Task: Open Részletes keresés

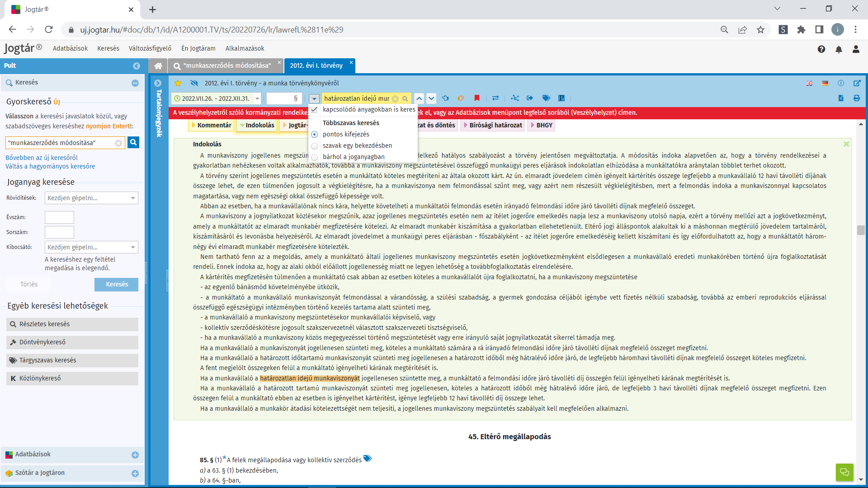Action: [72, 324]
